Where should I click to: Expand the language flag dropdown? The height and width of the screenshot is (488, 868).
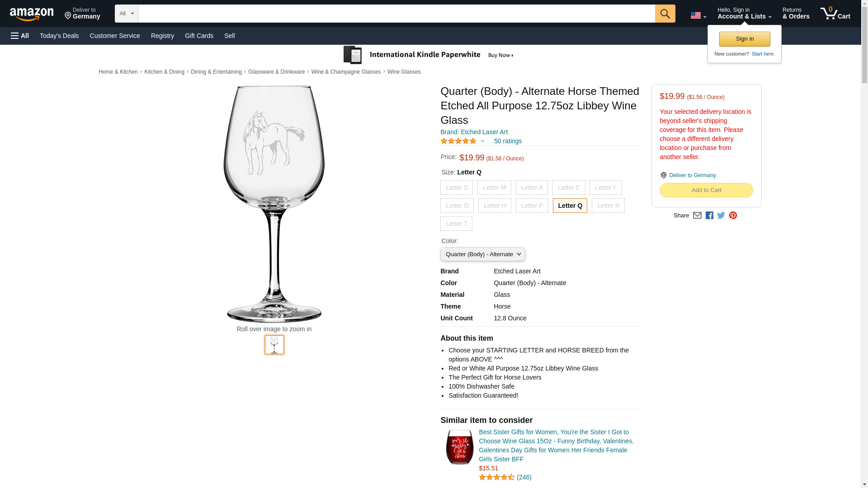[698, 16]
